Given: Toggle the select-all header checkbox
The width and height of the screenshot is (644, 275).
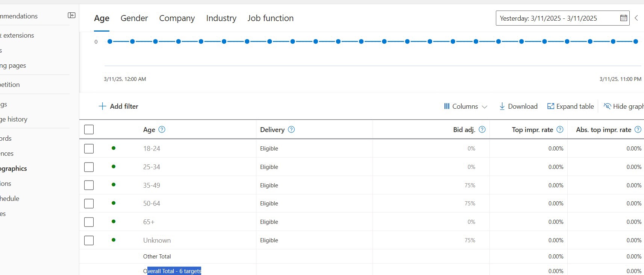Looking at the screenshot, I should coord(89,129).
